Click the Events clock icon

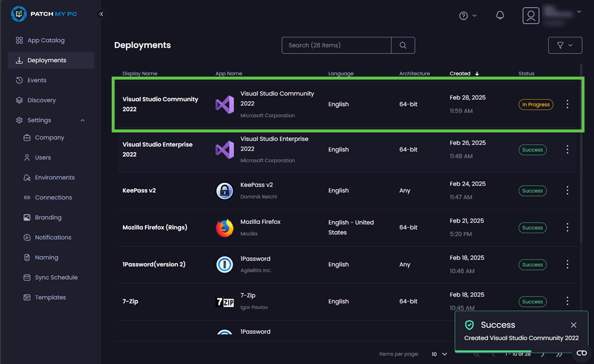click(20, 80)
